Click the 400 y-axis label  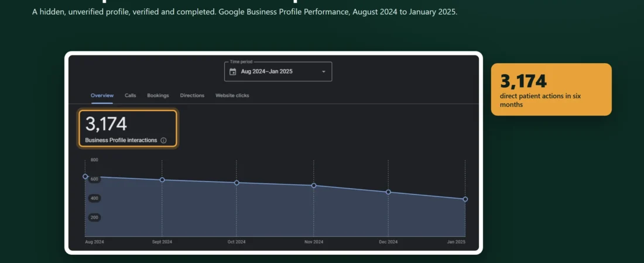(94, 198)
